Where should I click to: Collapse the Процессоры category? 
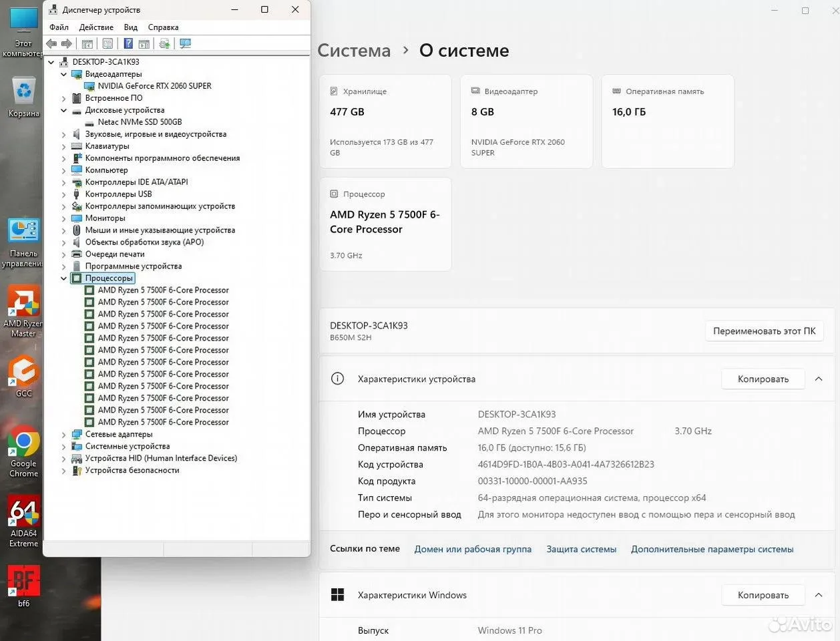[64, 278]
